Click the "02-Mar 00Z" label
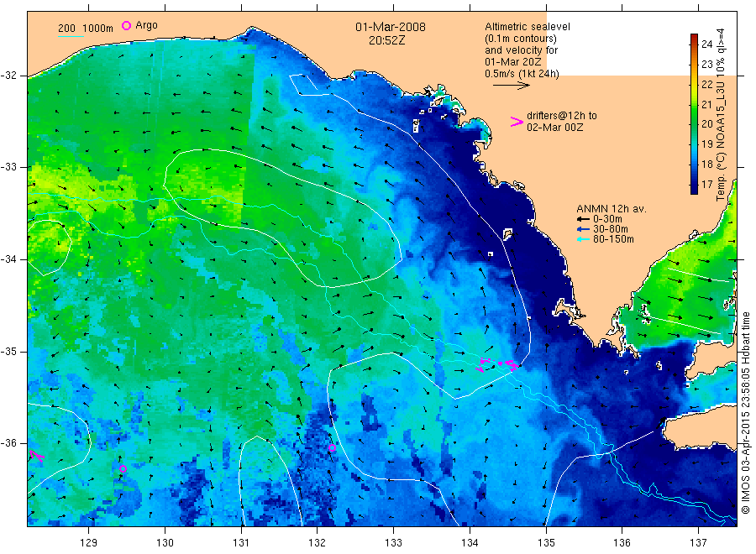Viewport: 756px width, 554px height. 555,128
